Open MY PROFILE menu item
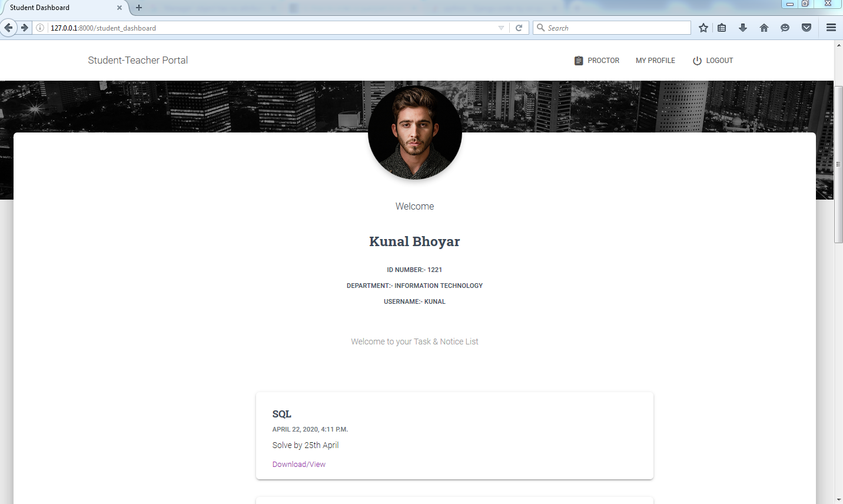 [655, 61]
